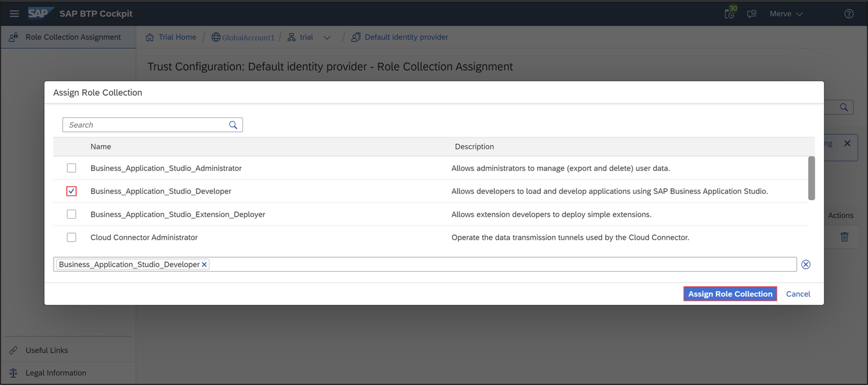Click the Trial Home house icon

click(150, 37)
